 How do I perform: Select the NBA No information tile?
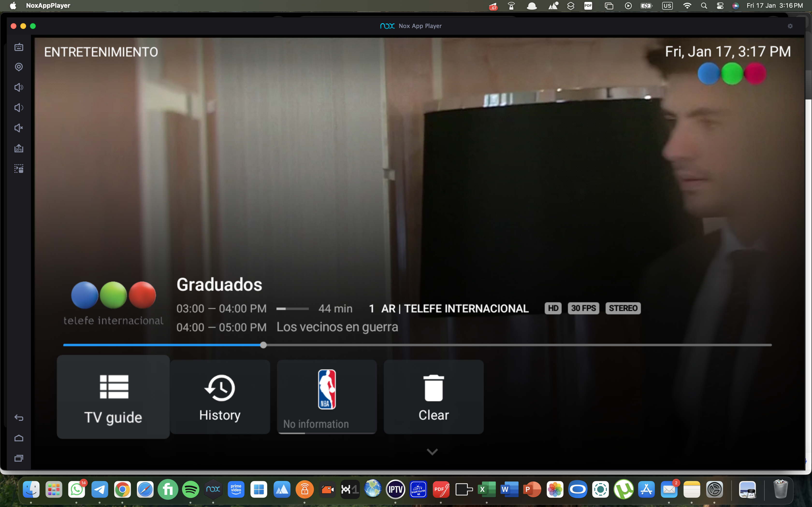(x=326, y=397)
